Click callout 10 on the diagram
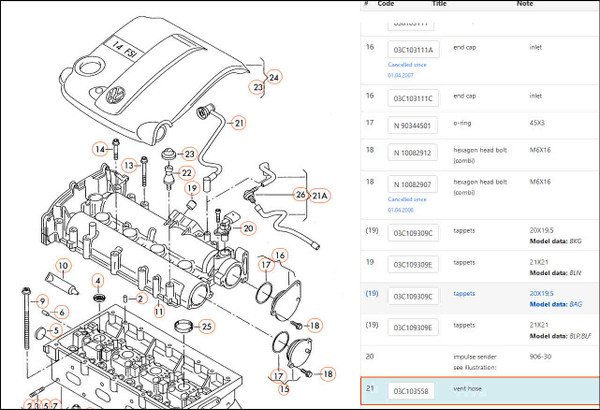 tap(62, 266)
